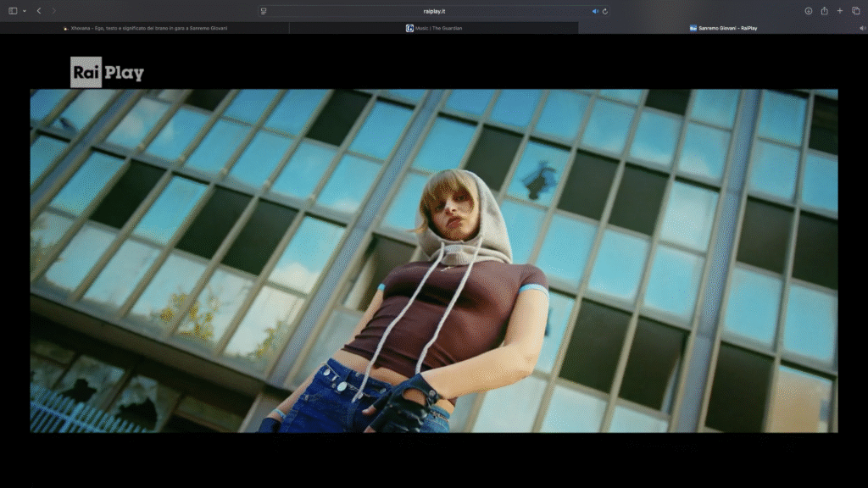This screenshot has height=488, width=868.
Task: Show the downloads list
Action: coord(809,11)
